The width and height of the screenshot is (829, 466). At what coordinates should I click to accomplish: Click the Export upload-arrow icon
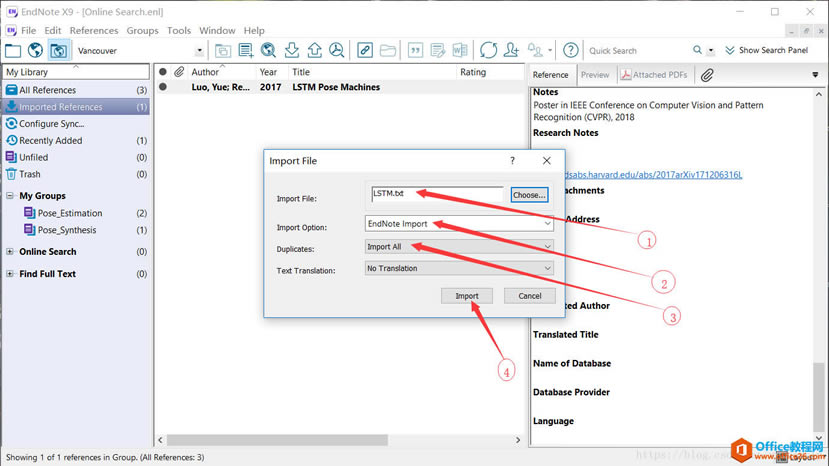(315, 51)
